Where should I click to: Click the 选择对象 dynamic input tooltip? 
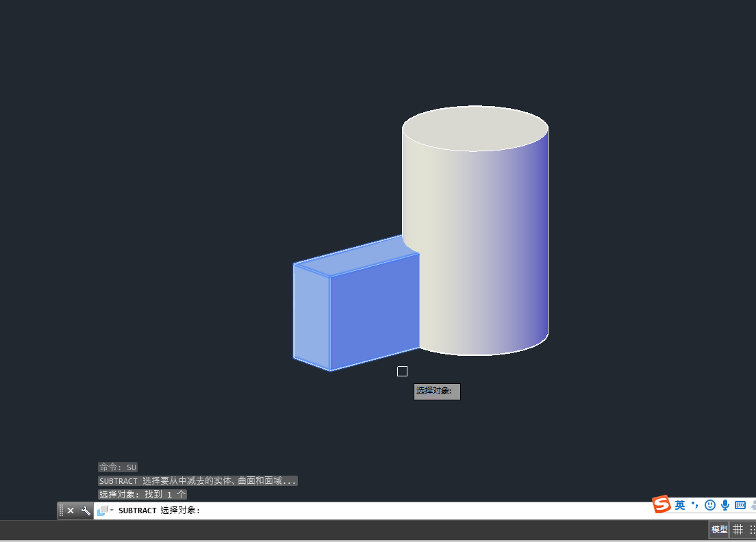437,391
